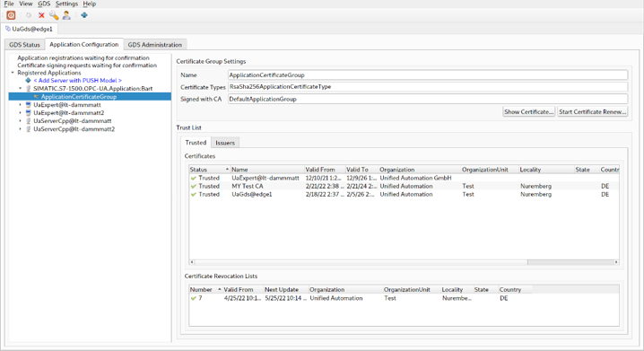Sort certificates by the Valid To header
The width and height of the screenshot is (644, 351).
tap(361, 170)
